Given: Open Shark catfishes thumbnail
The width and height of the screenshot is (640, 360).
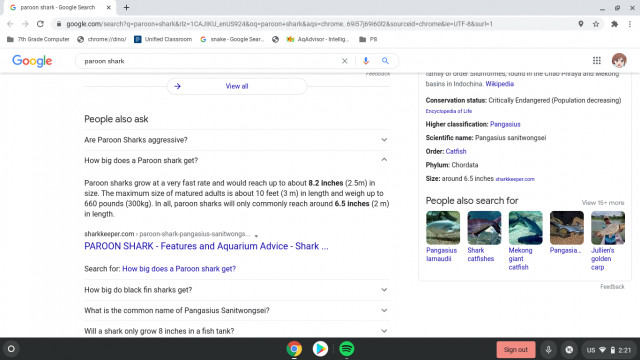Looking at the screenshot, I should click(484, 228).
